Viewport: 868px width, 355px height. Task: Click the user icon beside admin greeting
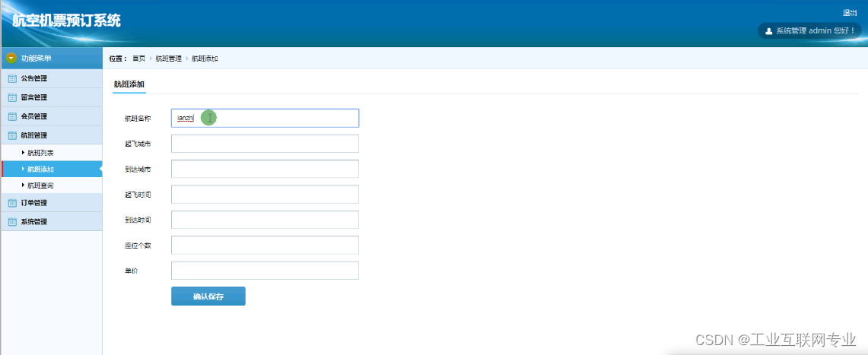(x=768, y=31)
